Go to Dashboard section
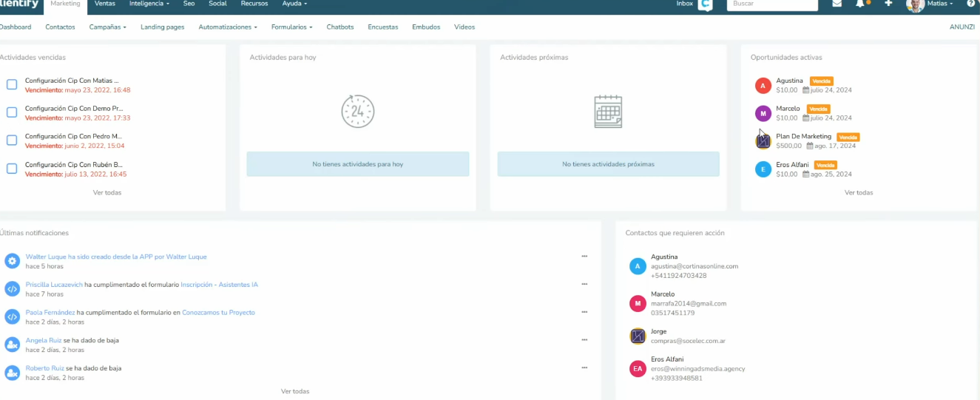The image size is (980, 400). (15, 27)
